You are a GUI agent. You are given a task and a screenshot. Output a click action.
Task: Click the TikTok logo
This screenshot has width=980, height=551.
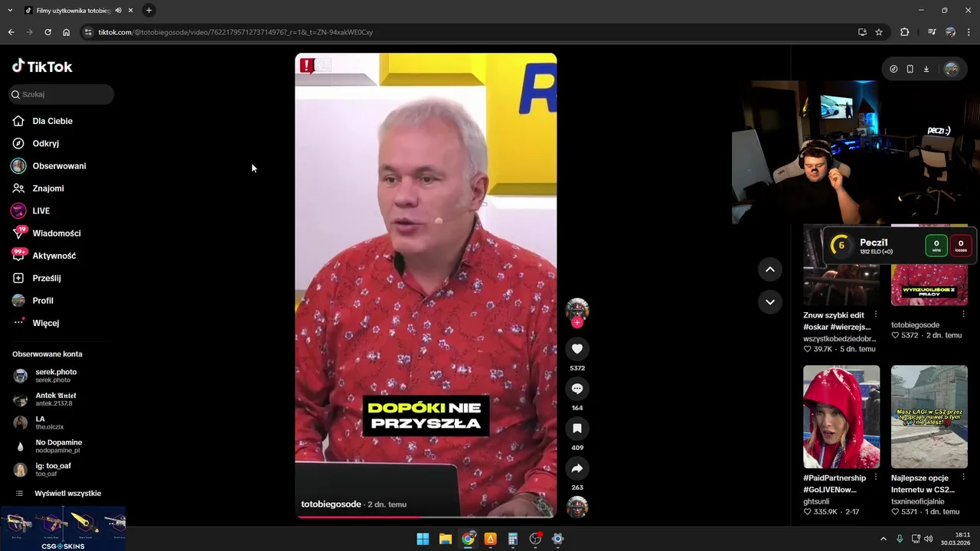point(42,67)
